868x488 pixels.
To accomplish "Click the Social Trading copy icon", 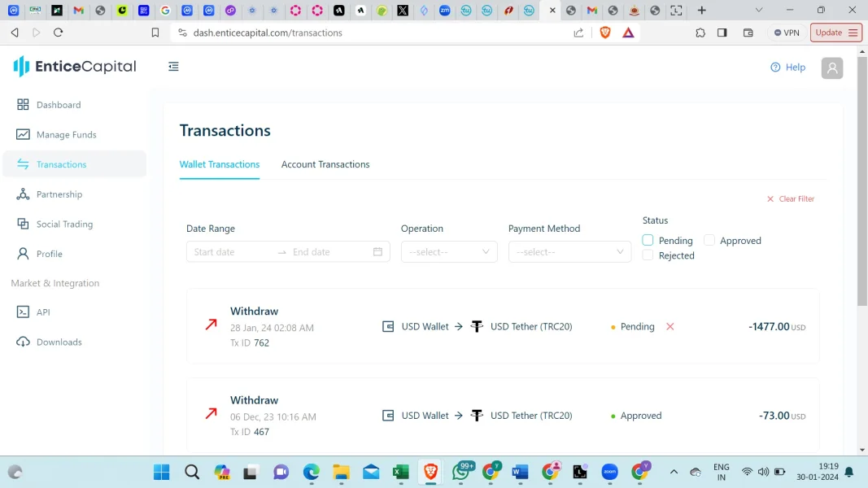I will (23, 224).
